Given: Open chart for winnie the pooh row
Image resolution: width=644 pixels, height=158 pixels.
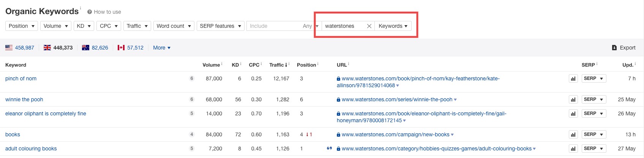Looking at the screenshot, I should point(573,99).
